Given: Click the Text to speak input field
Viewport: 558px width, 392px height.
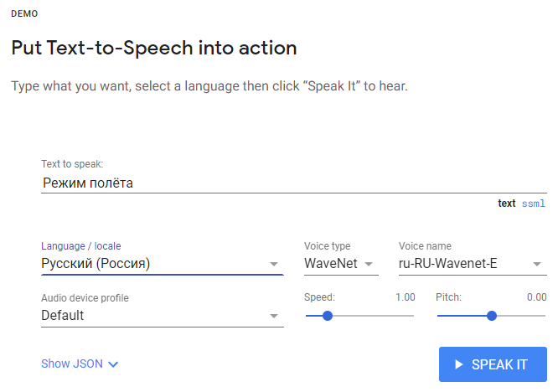Looking at the screenshot, I should (x=293, y=183).
